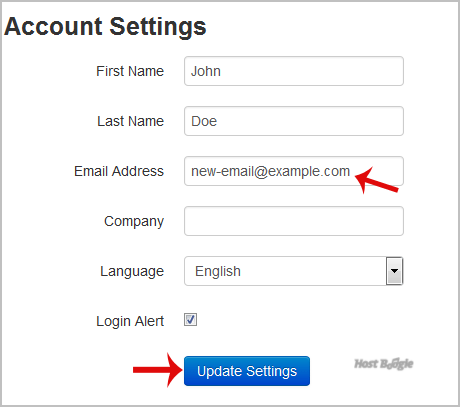Screen dimensions: 460x407
Task: Focus the Last Name text box
Action: point(294,121)
